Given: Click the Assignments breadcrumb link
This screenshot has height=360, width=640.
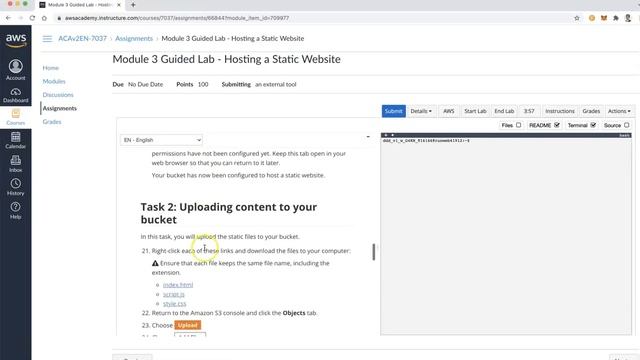Looking at the screenshot, I should pyautogui.click(x=134, y=38).
